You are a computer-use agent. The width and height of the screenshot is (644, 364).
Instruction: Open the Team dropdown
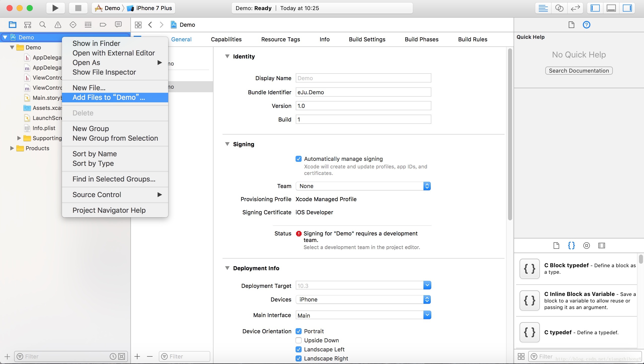point(363,186)
